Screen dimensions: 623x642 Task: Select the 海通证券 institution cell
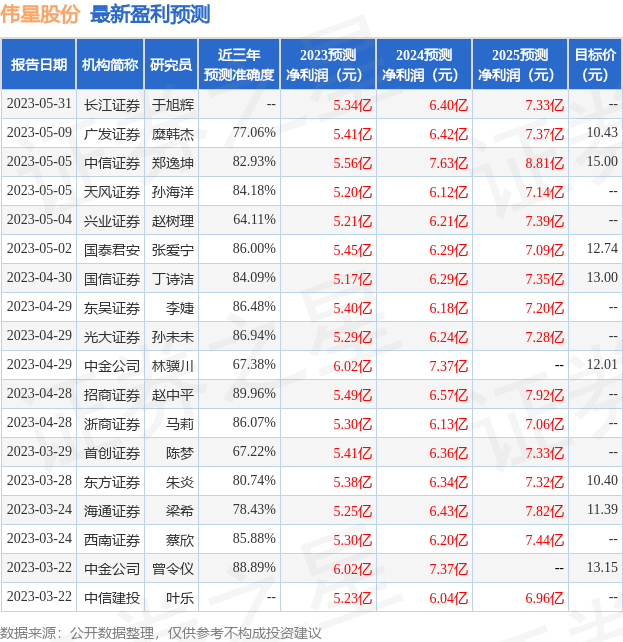tap(112, 512)
